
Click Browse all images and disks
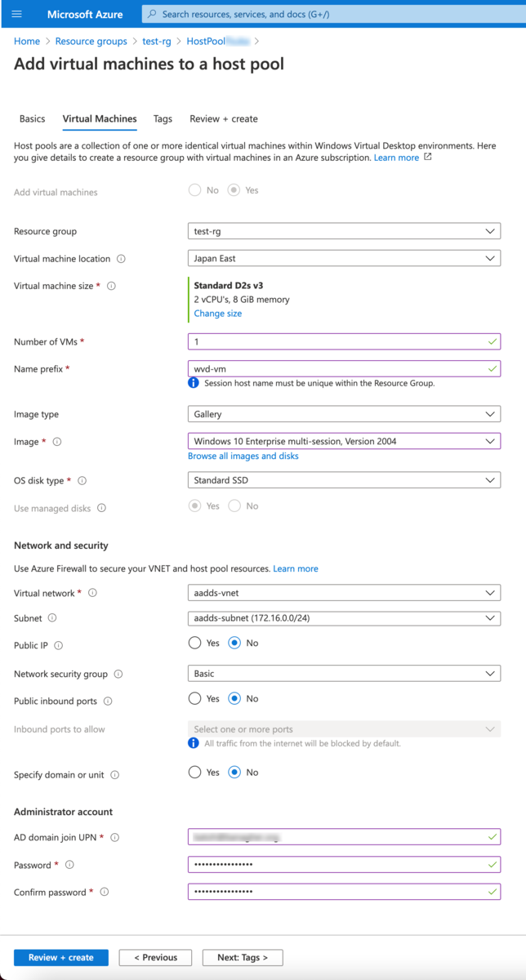pos(243,456)
